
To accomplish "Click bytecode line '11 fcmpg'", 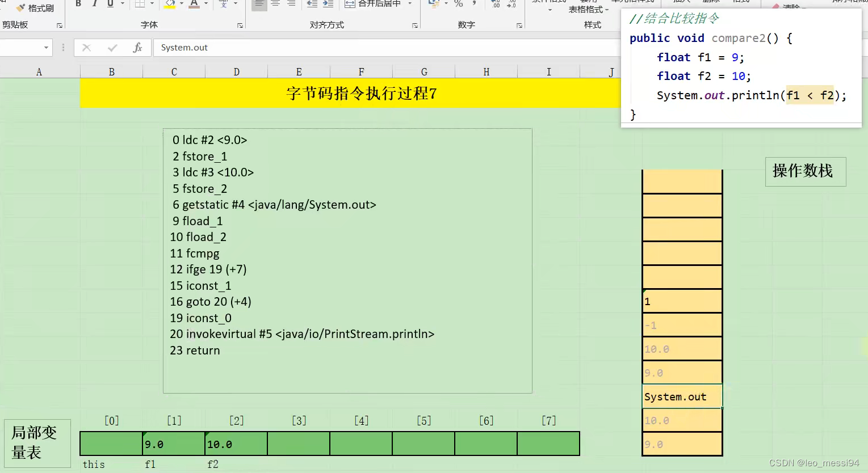I will tap(195, 254).
